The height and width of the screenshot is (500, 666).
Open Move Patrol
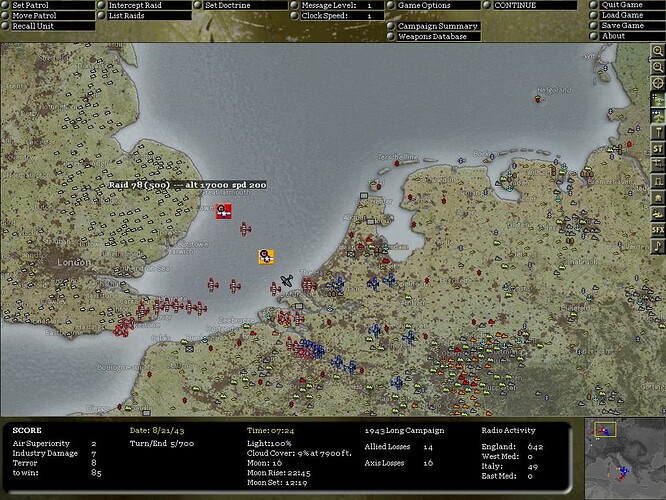tap(48, 16)
